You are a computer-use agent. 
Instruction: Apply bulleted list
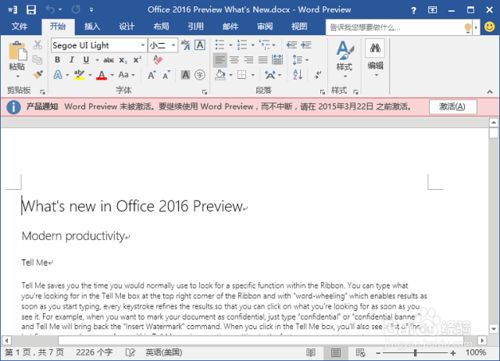[220, 44]
